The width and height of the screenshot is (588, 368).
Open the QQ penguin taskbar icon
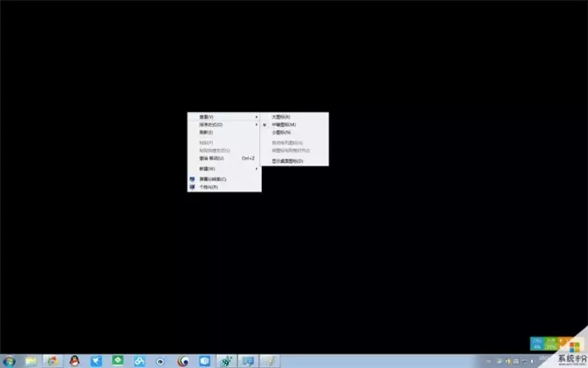[74, 361]
